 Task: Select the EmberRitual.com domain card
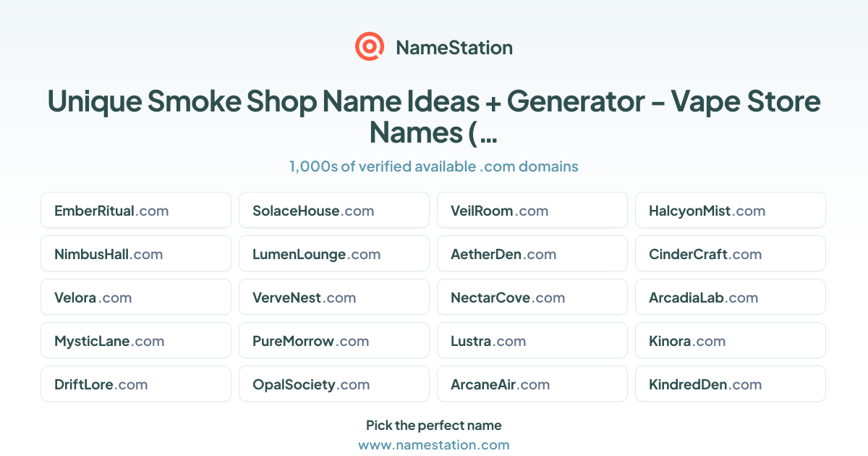pos(136,211)
